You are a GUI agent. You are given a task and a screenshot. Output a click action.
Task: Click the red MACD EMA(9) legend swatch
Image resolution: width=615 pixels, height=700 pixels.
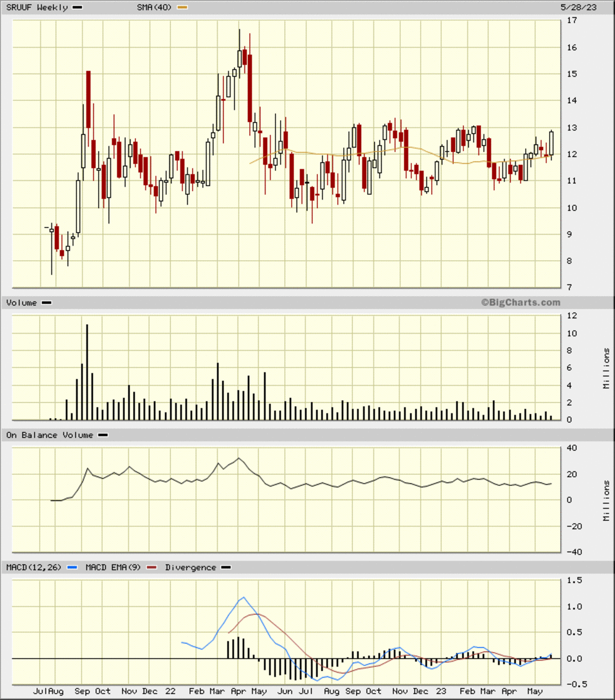pos(152,567)
